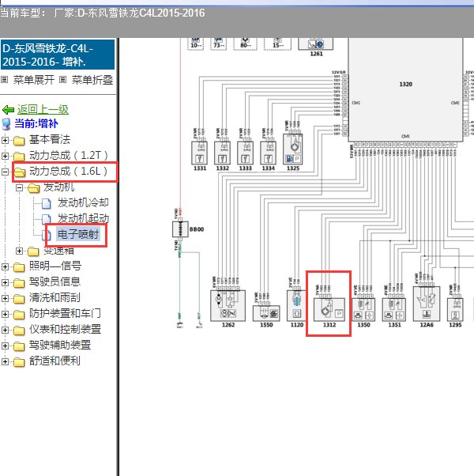Viewport: 474px width, 476px height.
Task: Open the 电子喷射 document
Action: pyautogui.click(x=78, y=234)
